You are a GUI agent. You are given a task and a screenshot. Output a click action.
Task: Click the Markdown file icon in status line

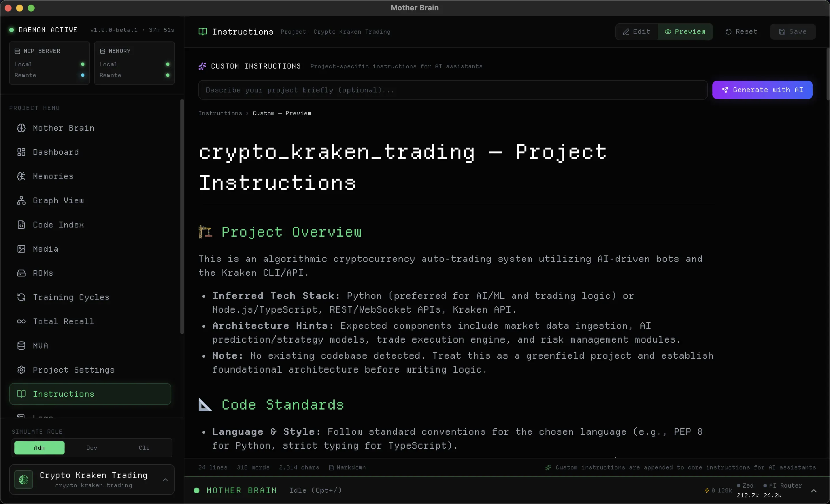331,468
